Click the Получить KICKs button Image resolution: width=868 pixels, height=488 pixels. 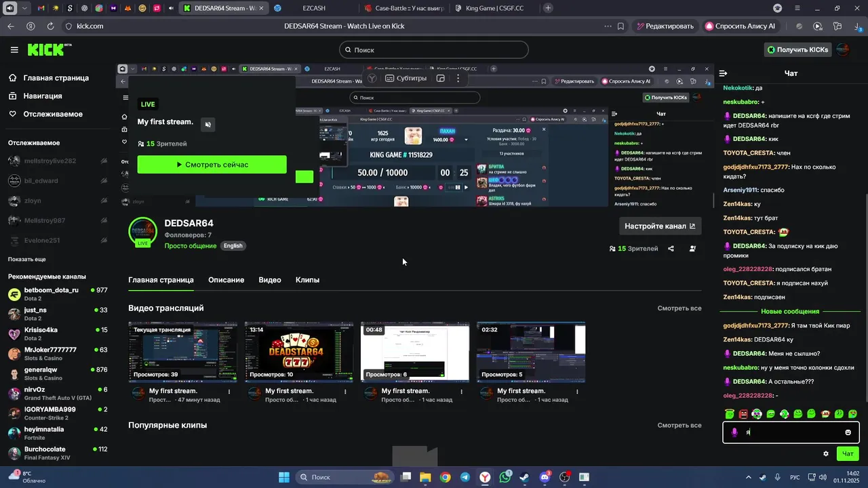(797, 49)
